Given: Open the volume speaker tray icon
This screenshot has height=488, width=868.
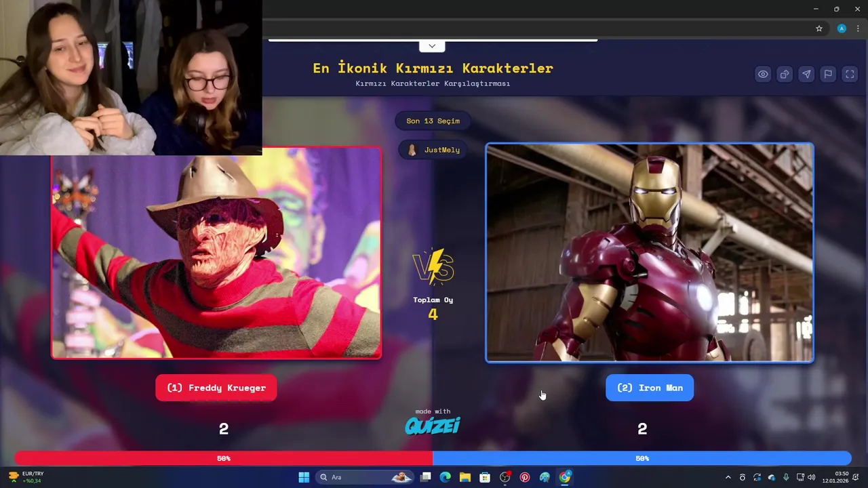Looking at the screenshot, I should tap(812, 477).
